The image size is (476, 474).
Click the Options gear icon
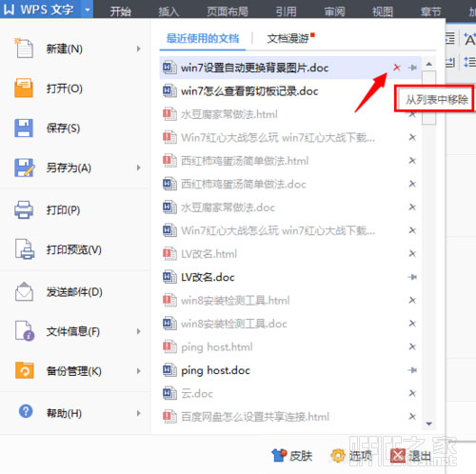coord(338,456)
